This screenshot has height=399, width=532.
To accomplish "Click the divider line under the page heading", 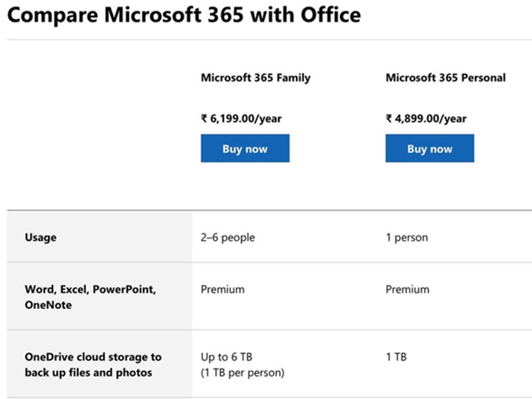I will pyautogui.click(x=266, y=39).
